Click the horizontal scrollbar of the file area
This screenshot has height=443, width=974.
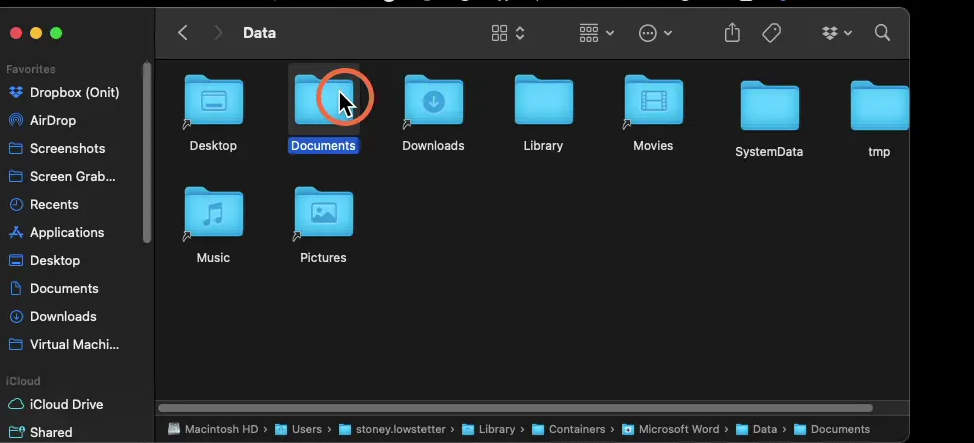point(516,408)
